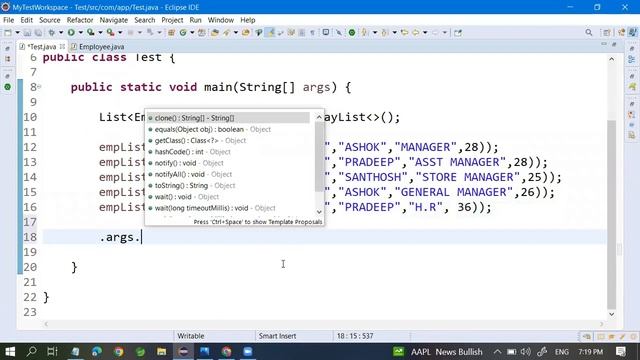Click the Previous Annotation icon
Screen dimensions: 640x360
[x=384, y=33]
